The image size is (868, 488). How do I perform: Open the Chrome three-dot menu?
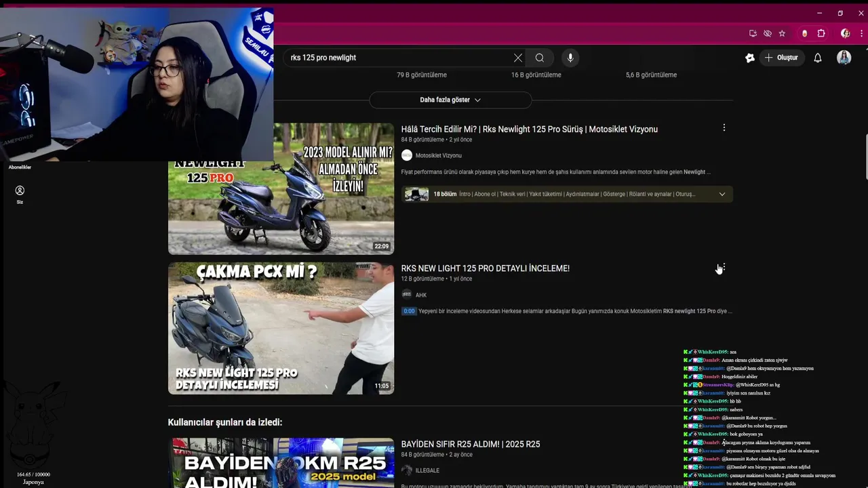[x=863, y=33]
